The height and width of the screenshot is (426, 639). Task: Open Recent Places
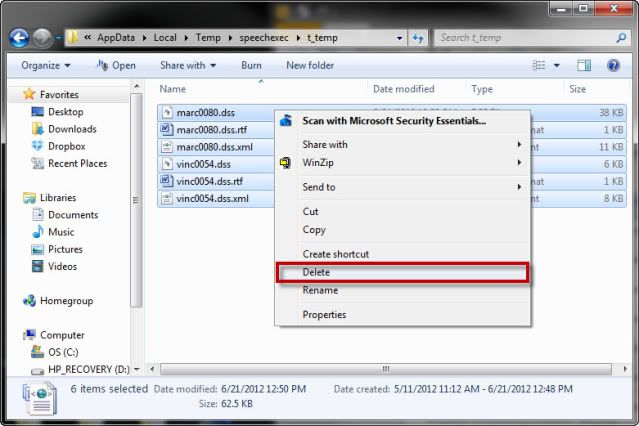77,163
